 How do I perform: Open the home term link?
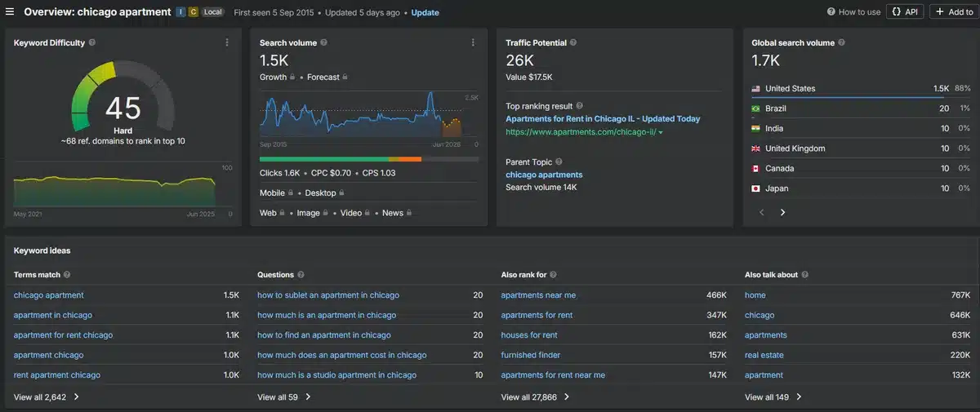(755, 295)
